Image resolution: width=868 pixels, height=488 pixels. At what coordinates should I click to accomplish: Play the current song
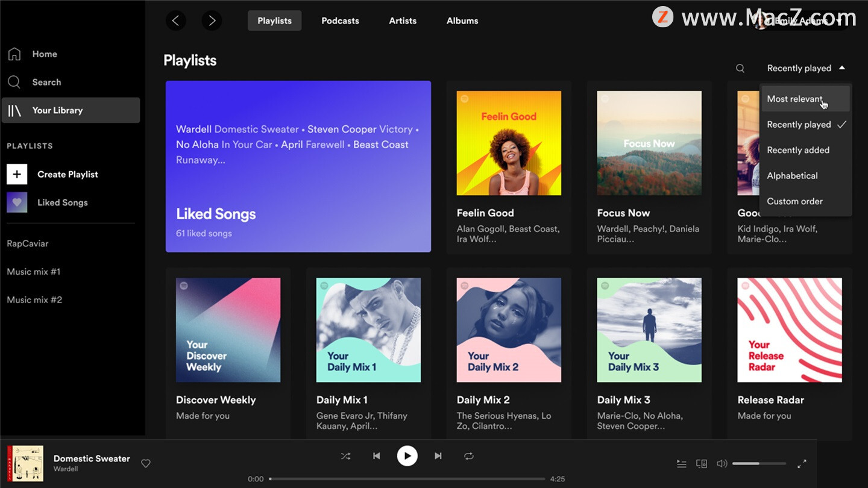(x=407, y=456)
